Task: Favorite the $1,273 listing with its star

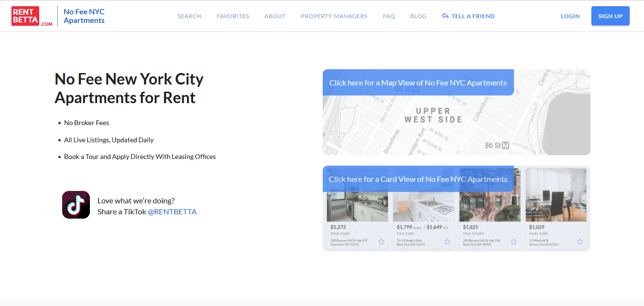Action: (x=381, y=242)
